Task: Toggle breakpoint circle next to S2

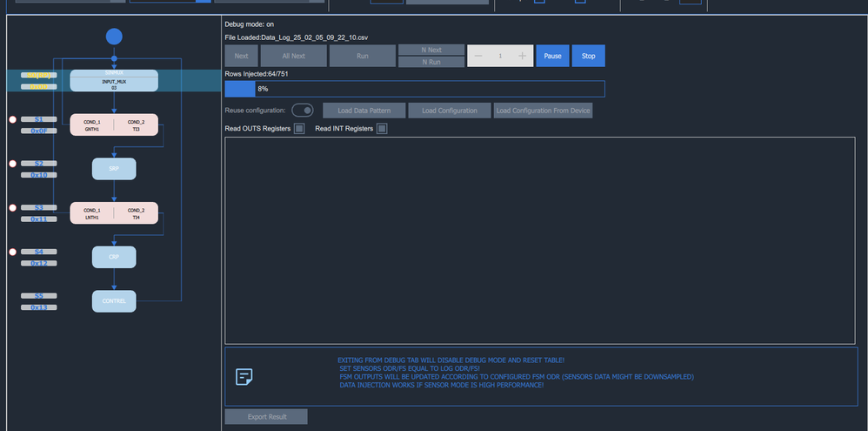Action: click(x=13, y=164)
